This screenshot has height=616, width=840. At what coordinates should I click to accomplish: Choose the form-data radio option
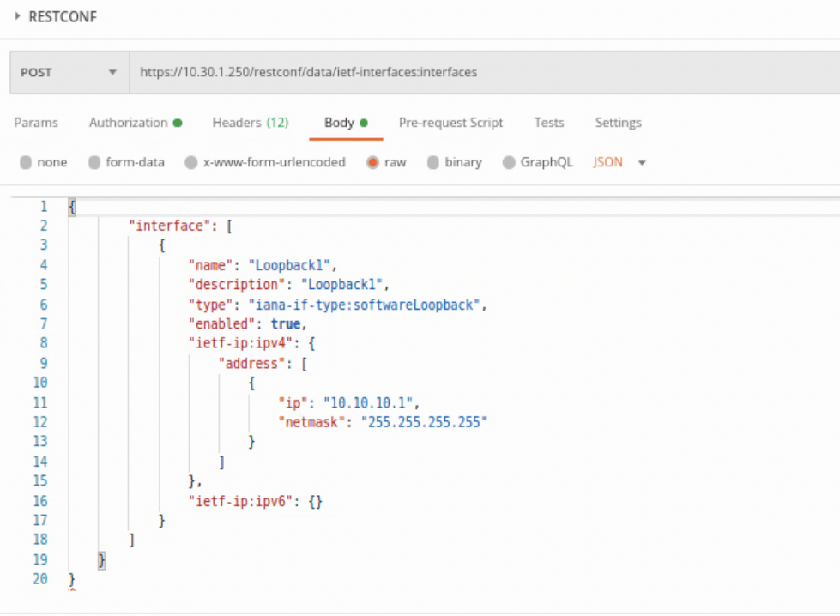click(94, 162)
